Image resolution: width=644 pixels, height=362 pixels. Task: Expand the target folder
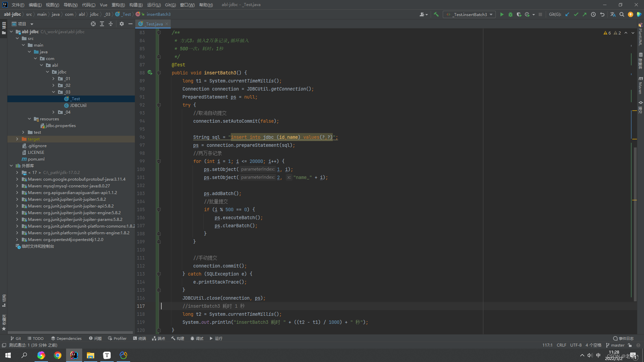tap(17, 139)
